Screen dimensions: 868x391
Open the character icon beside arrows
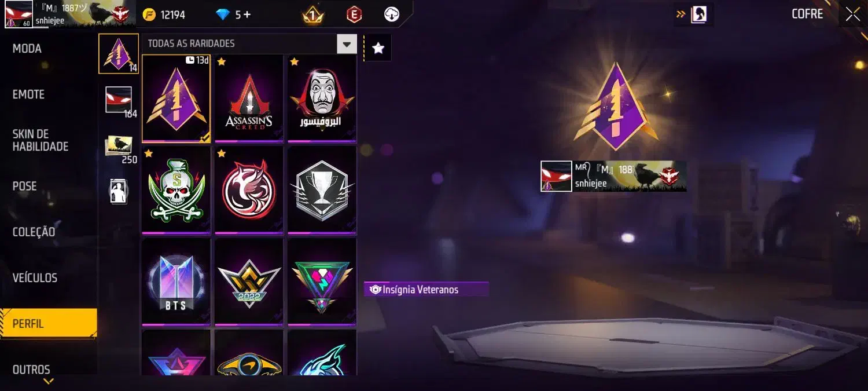coord(699,14)
